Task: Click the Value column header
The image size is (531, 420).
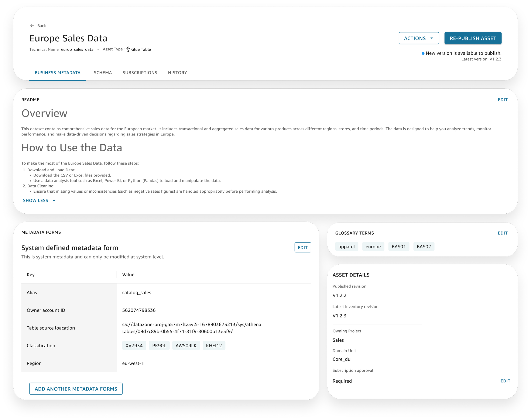Action: click(x=128, y=275)
